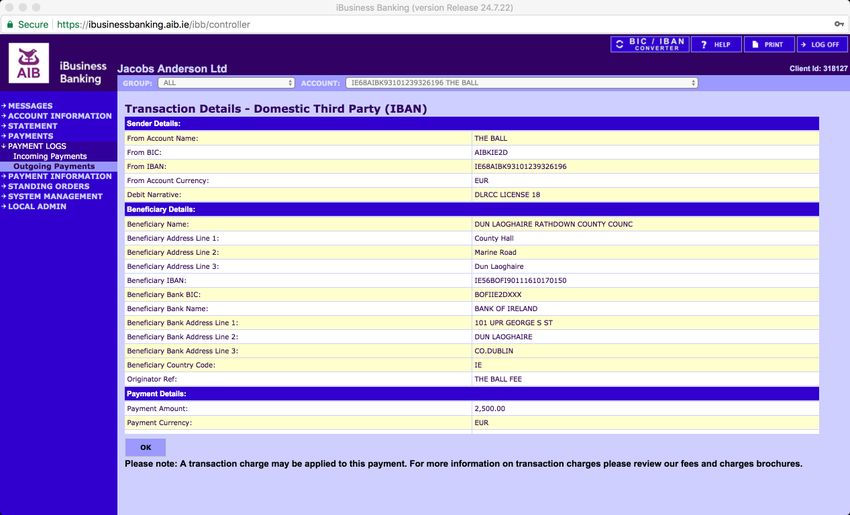Open System Management menu
This screenshot has width=850, height=515.
pos(55,196)
